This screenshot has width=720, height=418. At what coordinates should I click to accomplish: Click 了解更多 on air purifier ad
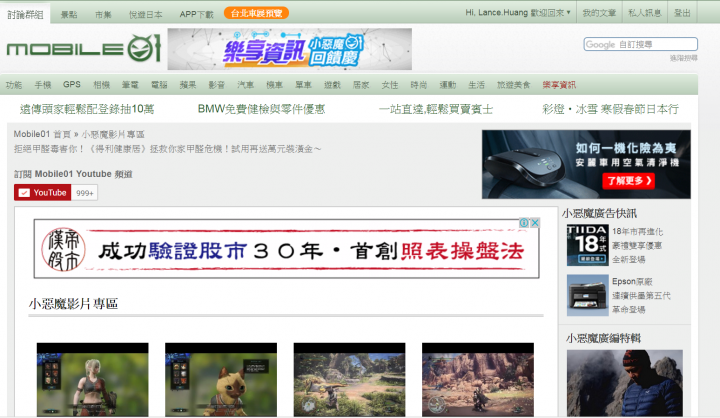click(x=629, y=181)
